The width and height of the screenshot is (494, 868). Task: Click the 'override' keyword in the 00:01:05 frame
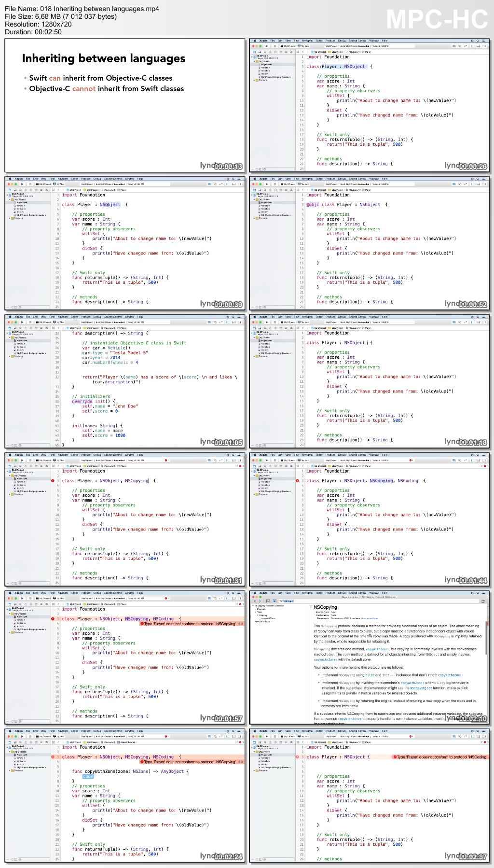click(x=82, y=401)
